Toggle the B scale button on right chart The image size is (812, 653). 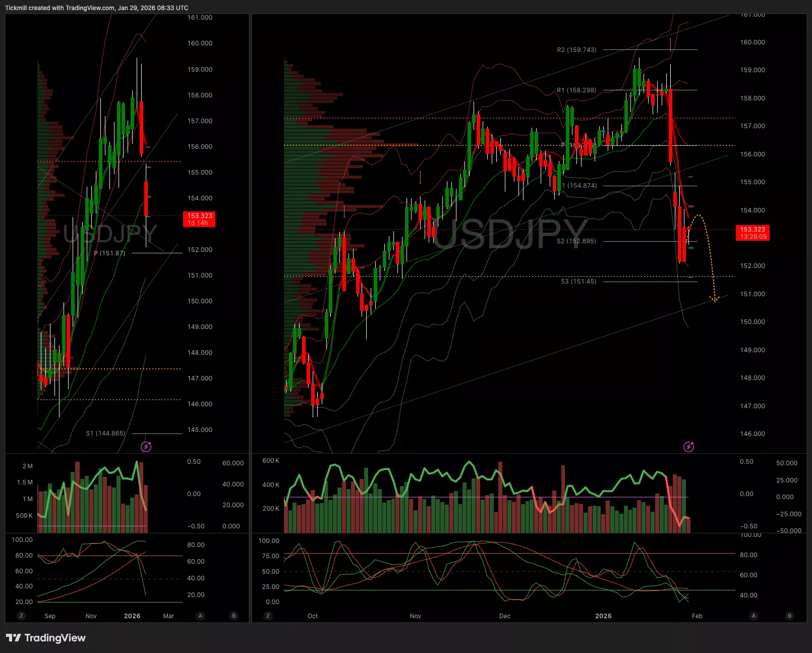(789, 616)
